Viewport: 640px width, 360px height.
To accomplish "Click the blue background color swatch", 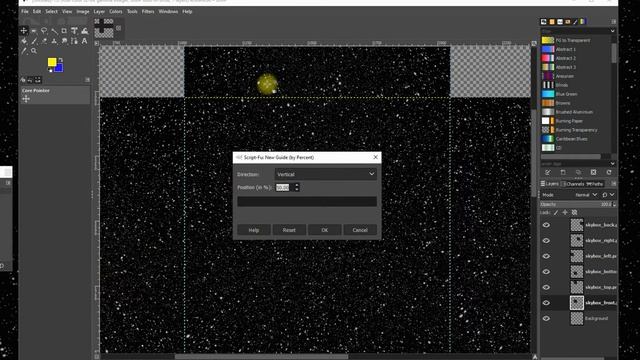I will (x=60, y=68).
